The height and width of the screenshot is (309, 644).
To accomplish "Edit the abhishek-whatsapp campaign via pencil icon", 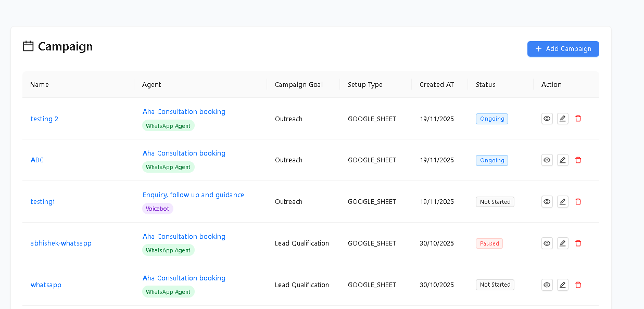I will coord(562,243).
